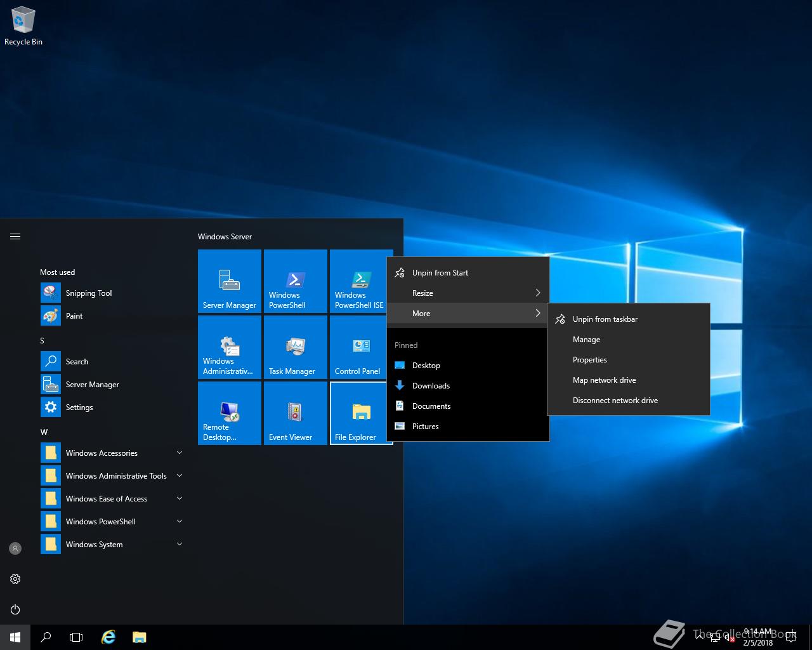Select Properties in the submenu
Screen dimensions: 812x650
629,360
